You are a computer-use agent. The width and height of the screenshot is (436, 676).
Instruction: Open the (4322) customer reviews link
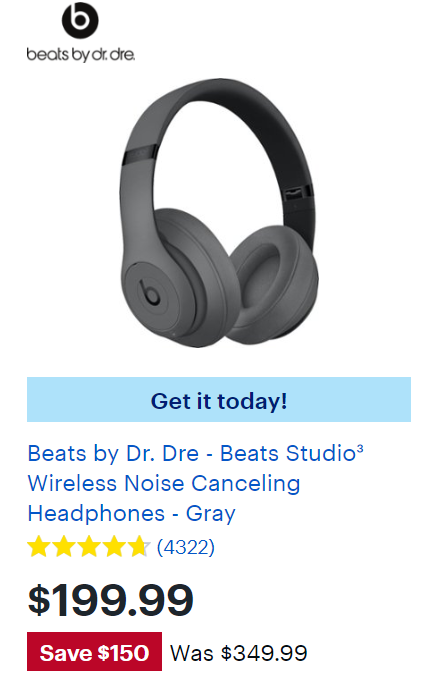[x=185, y=548]
